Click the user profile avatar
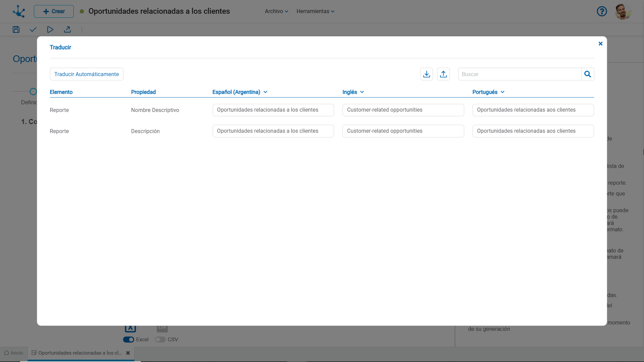Screen dimensions: 644x362 point(623,11)
